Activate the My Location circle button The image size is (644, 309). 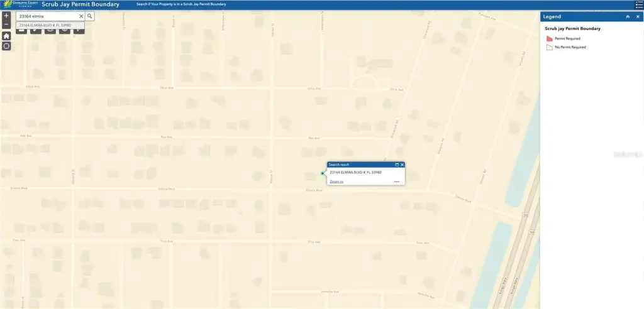[x=6, y=46]
